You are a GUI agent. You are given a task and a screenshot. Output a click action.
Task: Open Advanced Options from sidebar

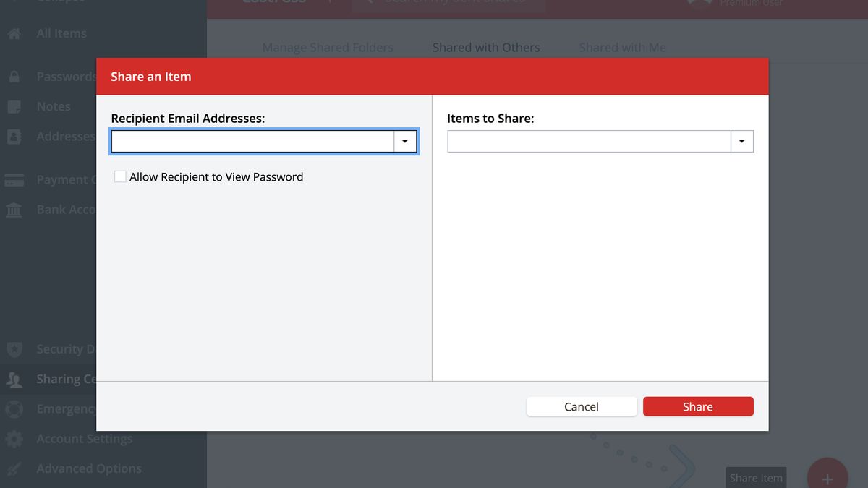click(14, 468)
